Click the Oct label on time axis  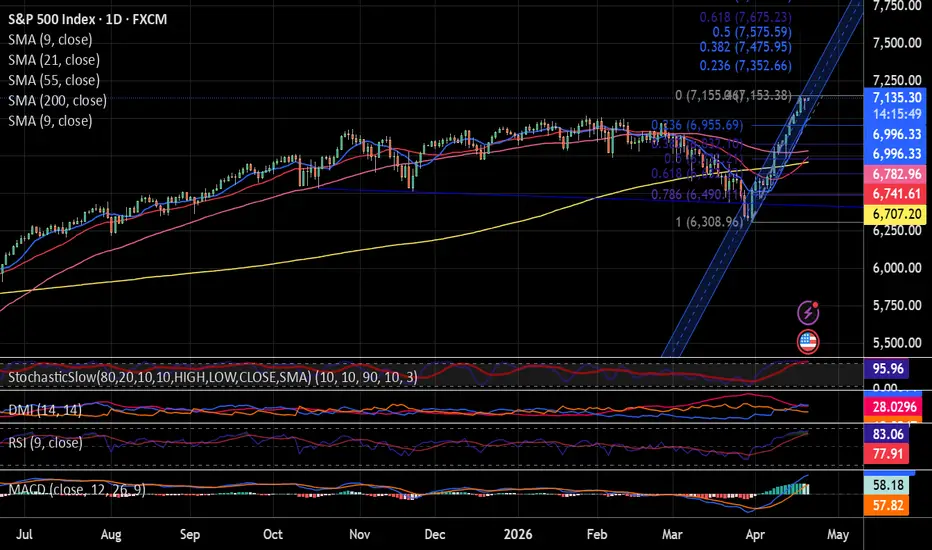click(x=273, y=535)
